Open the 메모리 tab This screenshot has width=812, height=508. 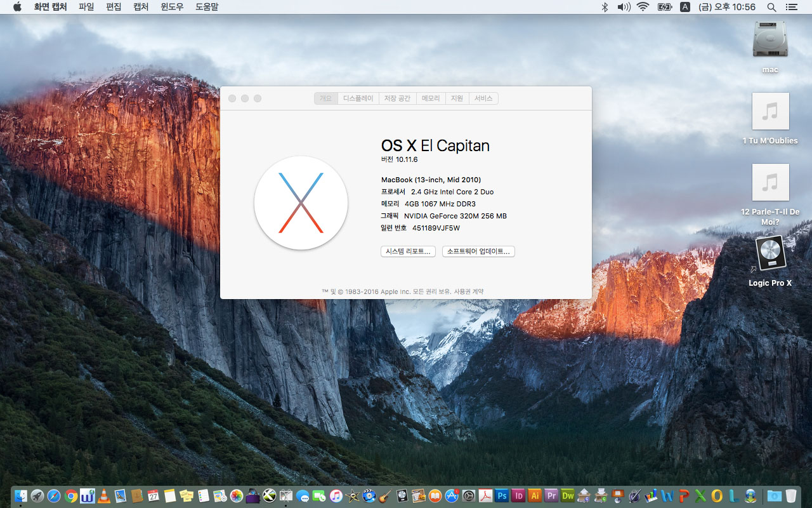[x=431, y=98]
